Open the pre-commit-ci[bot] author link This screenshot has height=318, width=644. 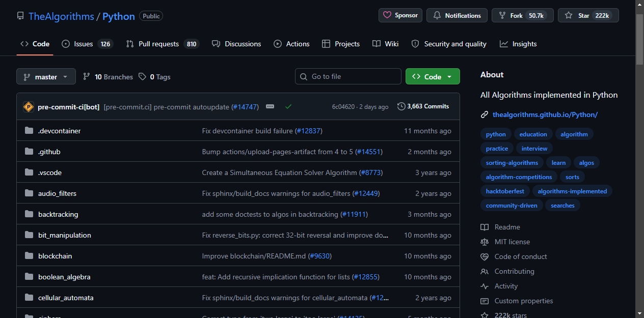[68, 107]
